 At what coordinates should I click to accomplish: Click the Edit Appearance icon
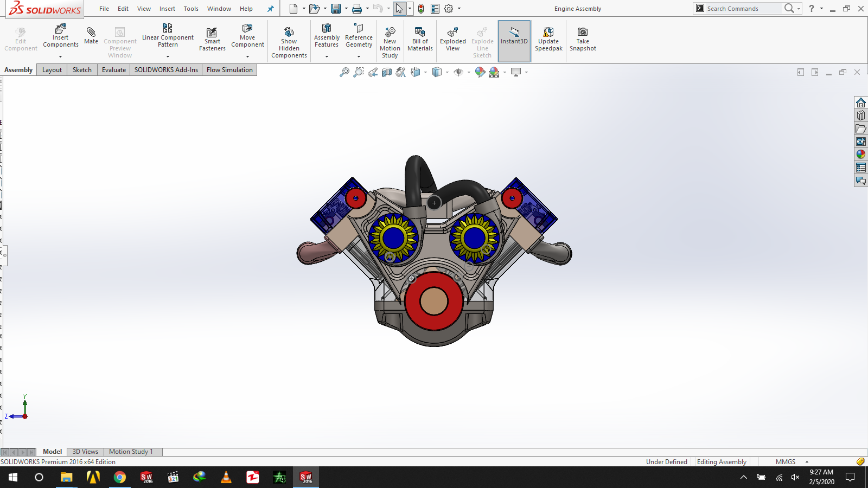pos(480,72)
